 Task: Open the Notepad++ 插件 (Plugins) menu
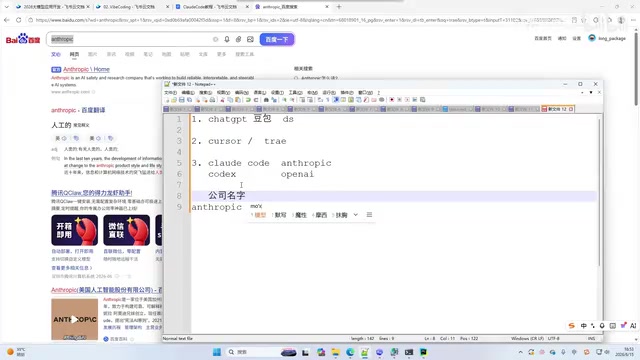[347, 93]
